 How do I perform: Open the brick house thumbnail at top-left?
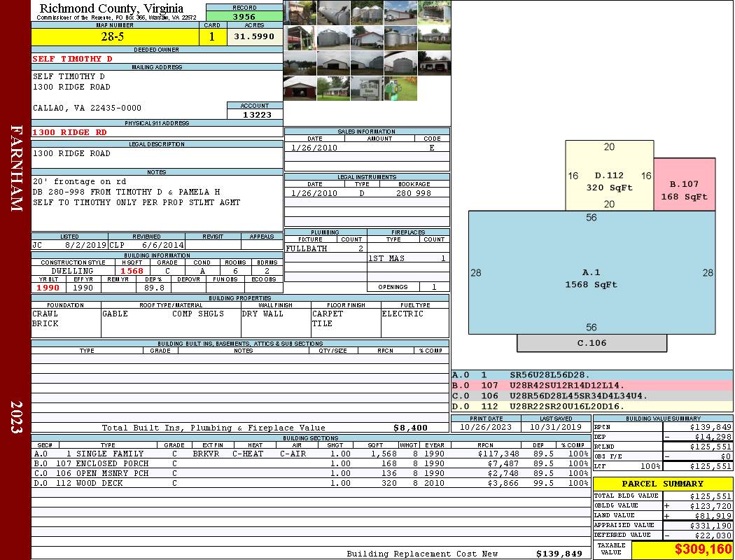pyautogui.click(x=300, y=12)
